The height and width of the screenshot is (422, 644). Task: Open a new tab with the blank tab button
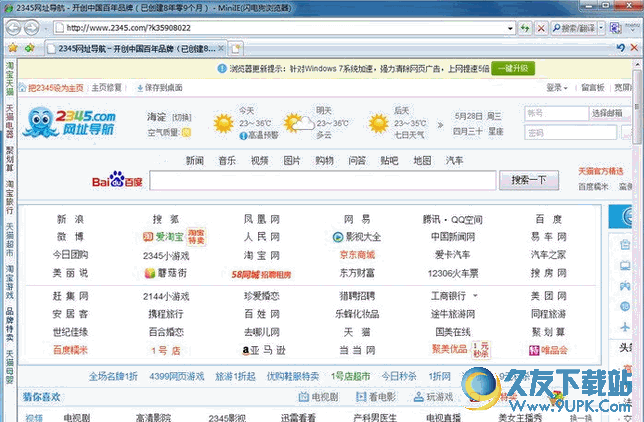pos(236,48)
